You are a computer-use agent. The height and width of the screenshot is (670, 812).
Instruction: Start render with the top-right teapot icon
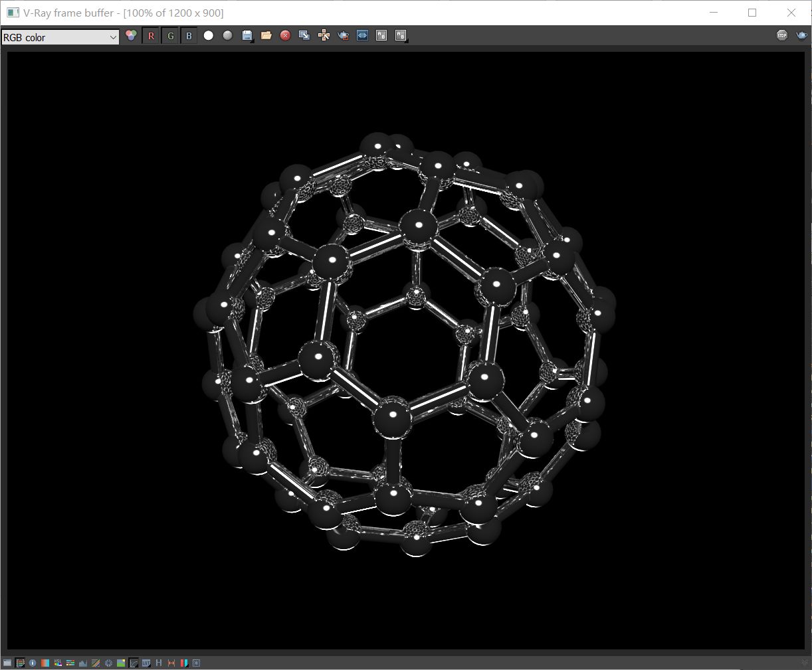(x=801, y=35)
